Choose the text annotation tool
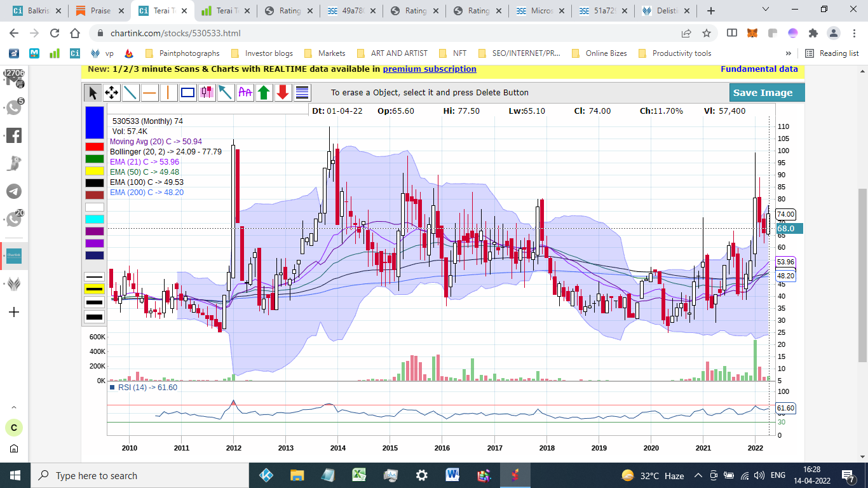 (245, 93)
